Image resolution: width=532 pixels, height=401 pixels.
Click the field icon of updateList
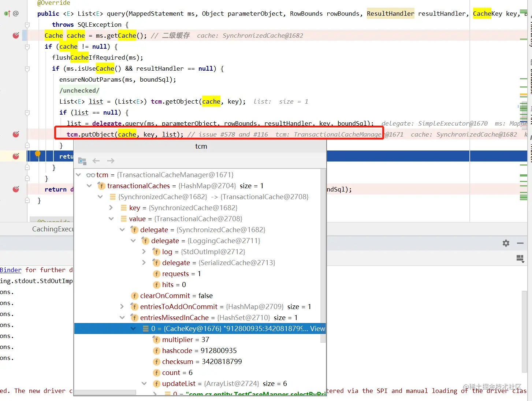(x=156, y=384)
